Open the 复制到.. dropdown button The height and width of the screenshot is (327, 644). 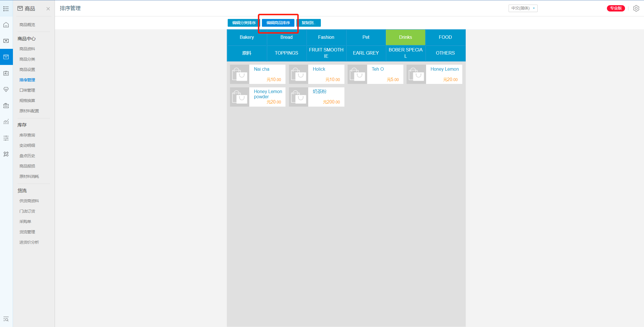coord(308,23)
